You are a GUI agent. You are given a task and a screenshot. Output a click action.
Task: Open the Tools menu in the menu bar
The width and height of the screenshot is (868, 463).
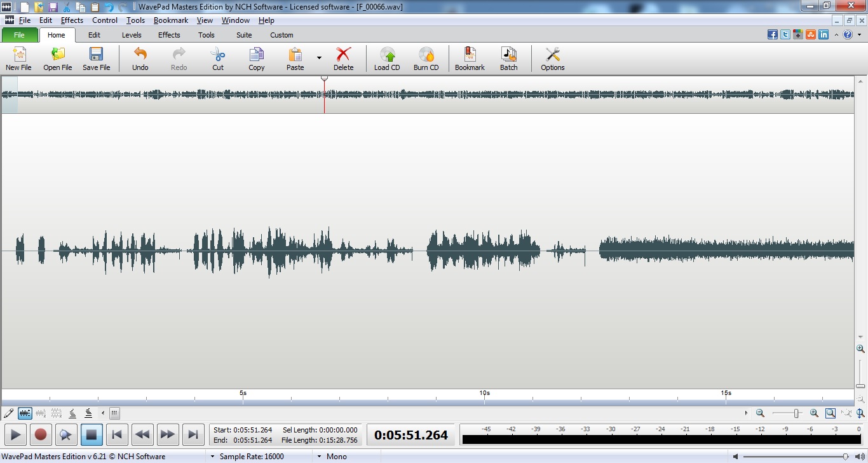pos(135,20)
